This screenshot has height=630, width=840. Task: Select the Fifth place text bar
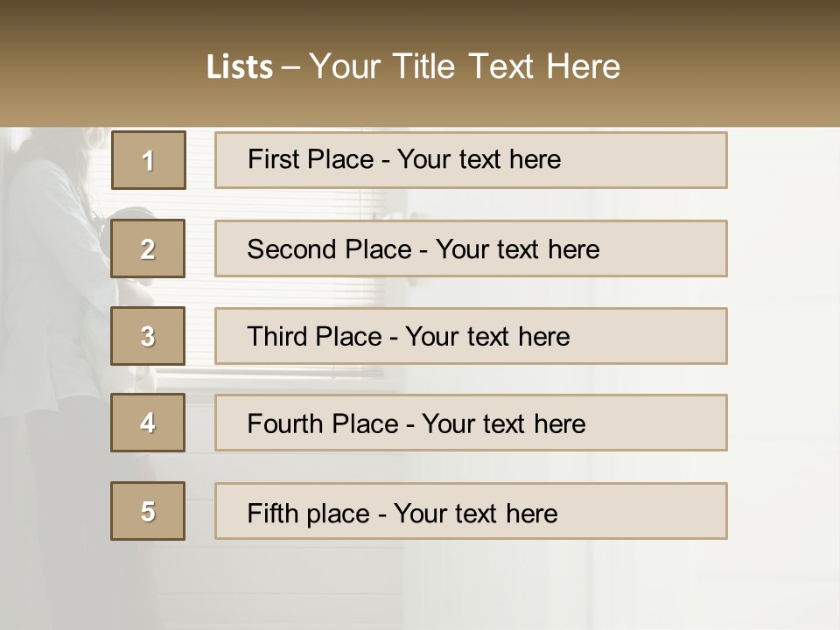pyautogui.click(x=471, y=511)
